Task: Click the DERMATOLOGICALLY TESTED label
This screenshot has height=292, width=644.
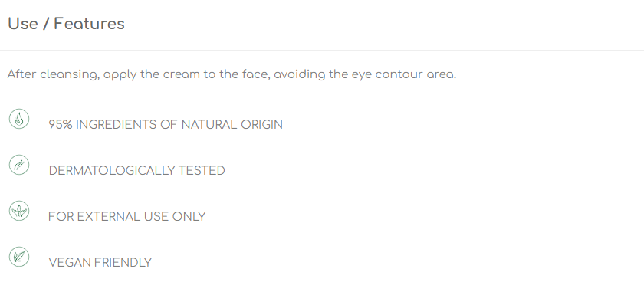Action: coord(136,170)
